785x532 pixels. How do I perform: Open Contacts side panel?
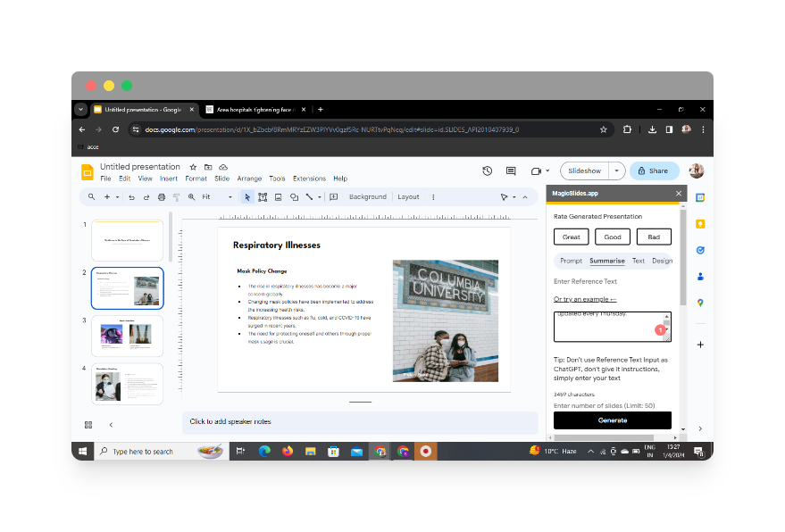[x=700, y=276]
